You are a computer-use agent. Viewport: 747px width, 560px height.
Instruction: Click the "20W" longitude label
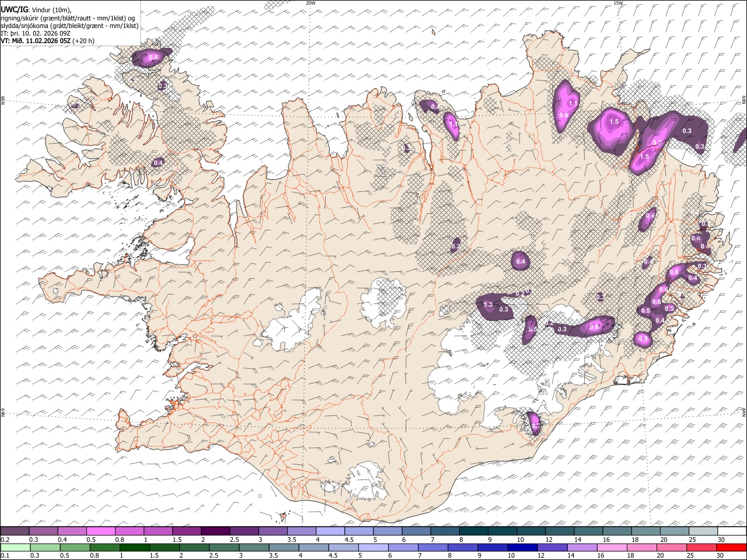click(310, 3)
